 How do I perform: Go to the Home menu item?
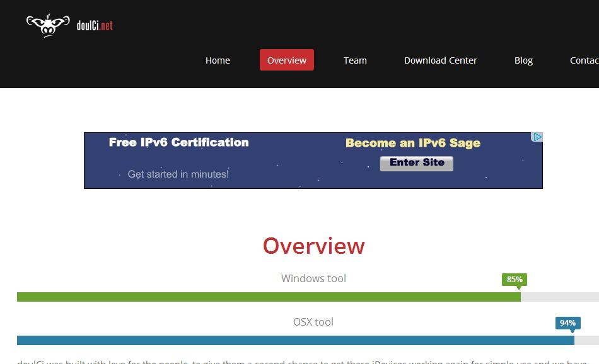coord(218,60)
